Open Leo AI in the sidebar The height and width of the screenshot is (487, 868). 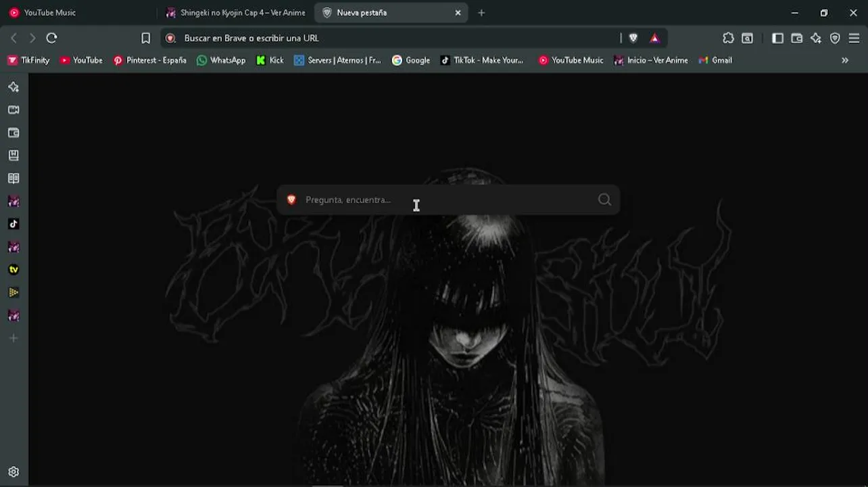[14, 87]
